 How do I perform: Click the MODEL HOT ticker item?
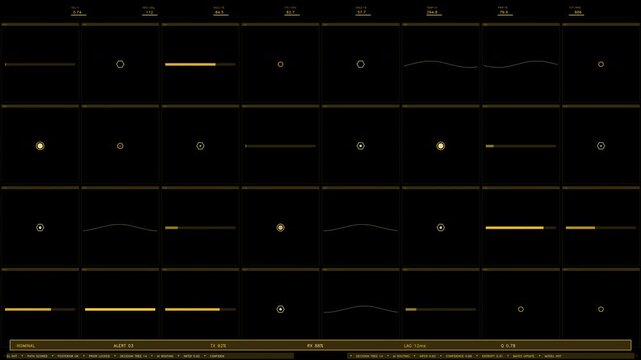click(x=553, y=356)
